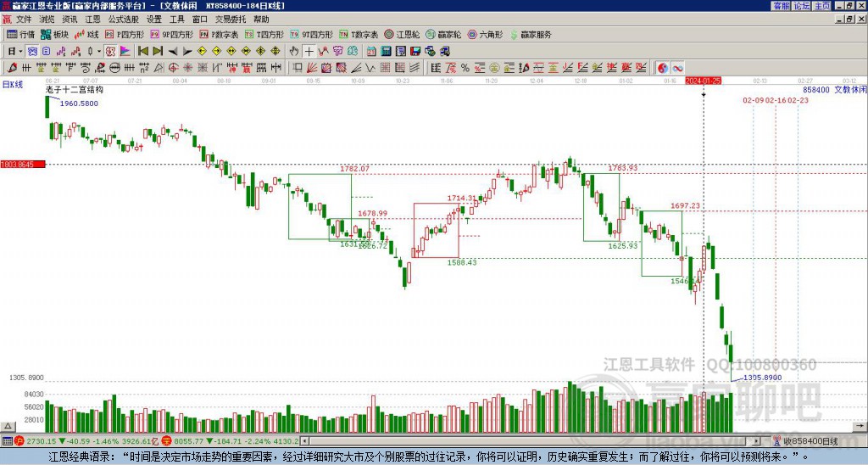
Task: Click the 文教休闲 sector name
Action: coord(850,89)
